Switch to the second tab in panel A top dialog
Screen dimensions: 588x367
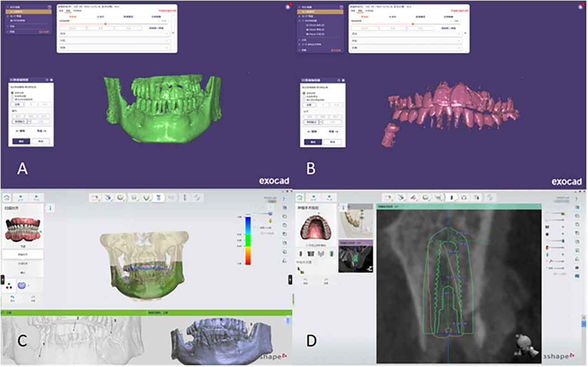(x=68, y=11)
